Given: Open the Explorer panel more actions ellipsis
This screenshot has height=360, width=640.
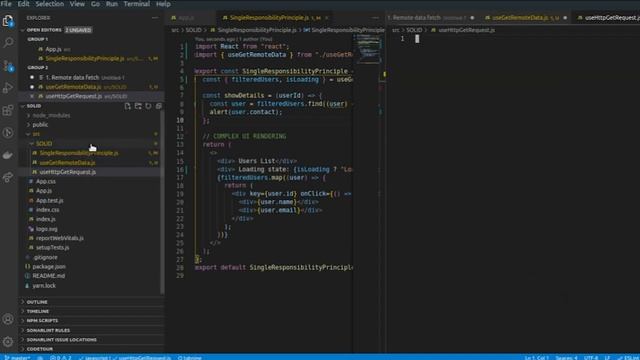Looking at the screenshot, I should [x=155, y=18].
